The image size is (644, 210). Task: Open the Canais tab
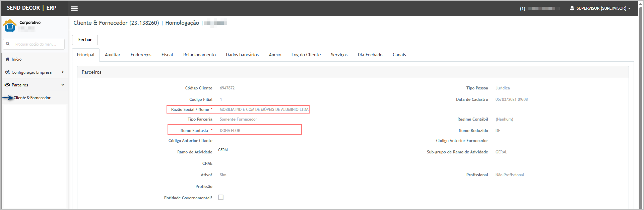click(399, 55)
